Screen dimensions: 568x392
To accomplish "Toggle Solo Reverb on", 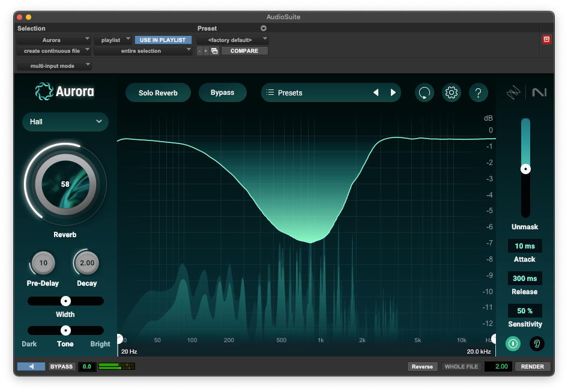I will tap(158, 93).
